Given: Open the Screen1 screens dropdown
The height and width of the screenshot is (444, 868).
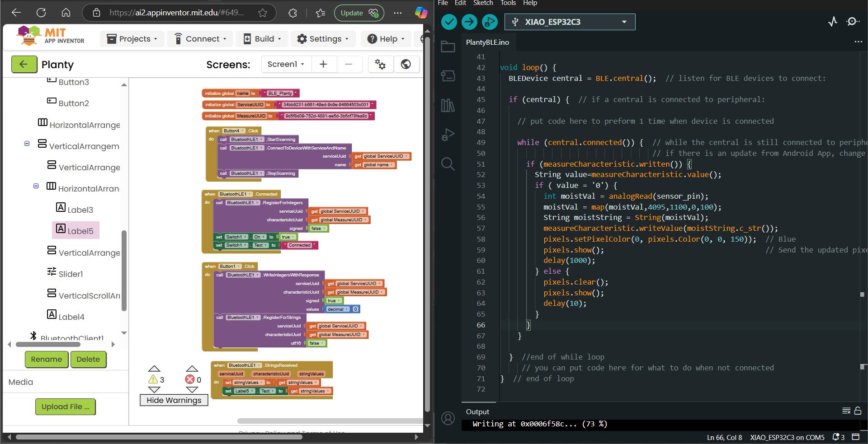Looking at the screenshot, I should coord(286,64).
